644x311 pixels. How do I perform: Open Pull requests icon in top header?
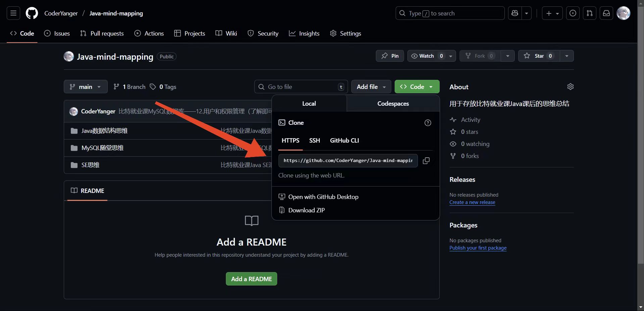click(x=590, y=13)
